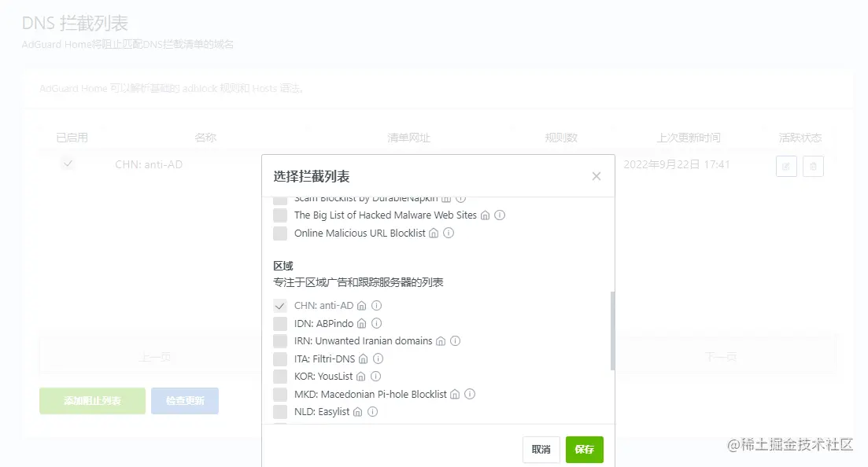The height and width of the screenshot is (467, 868).
Task: Click the 清单网址 column header
Action: point(408,138)
